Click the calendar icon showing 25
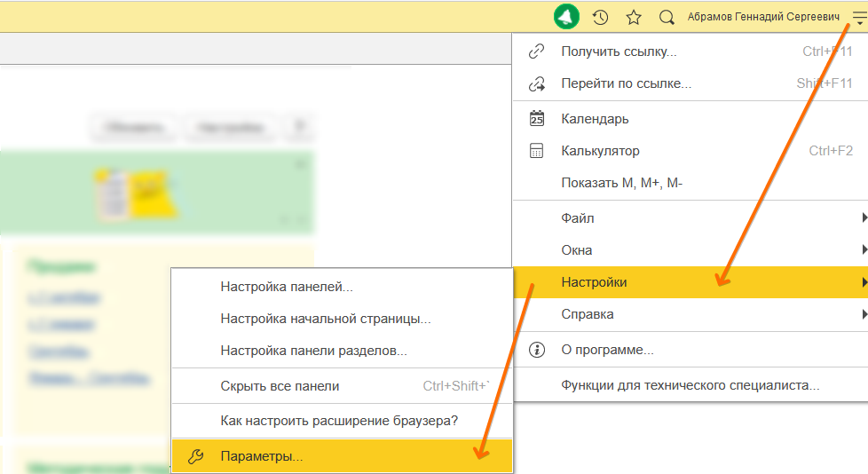The image size is (868, 474). pos(537,119)
